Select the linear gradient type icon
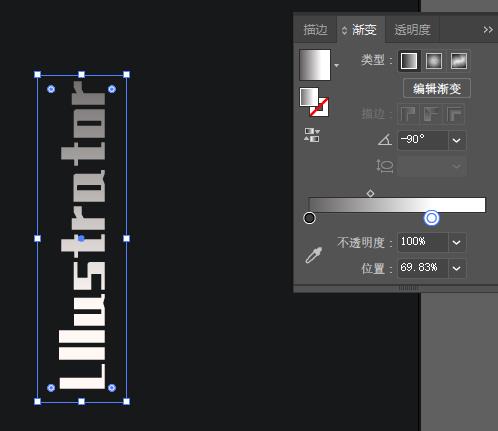 click(409, 61)
